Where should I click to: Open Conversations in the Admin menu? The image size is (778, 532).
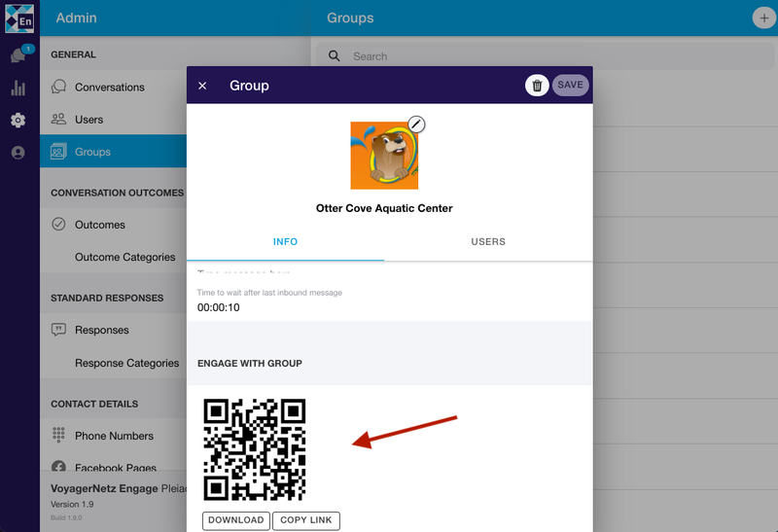coord(114,87)
